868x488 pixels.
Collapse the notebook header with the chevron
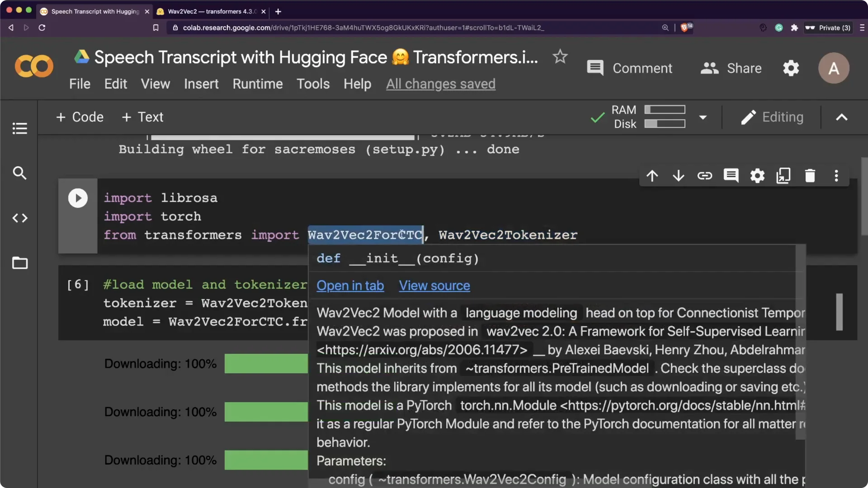click(841, 117)
